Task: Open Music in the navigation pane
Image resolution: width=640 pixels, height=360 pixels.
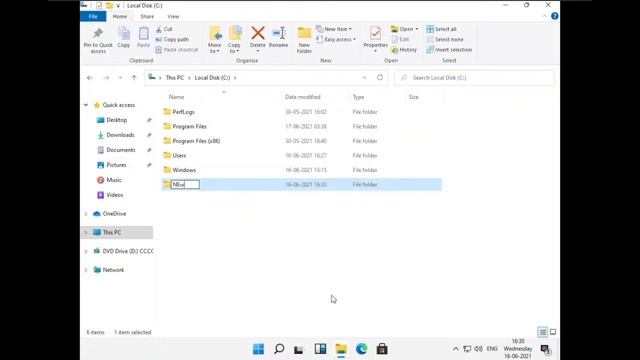Action: (114, 180)
